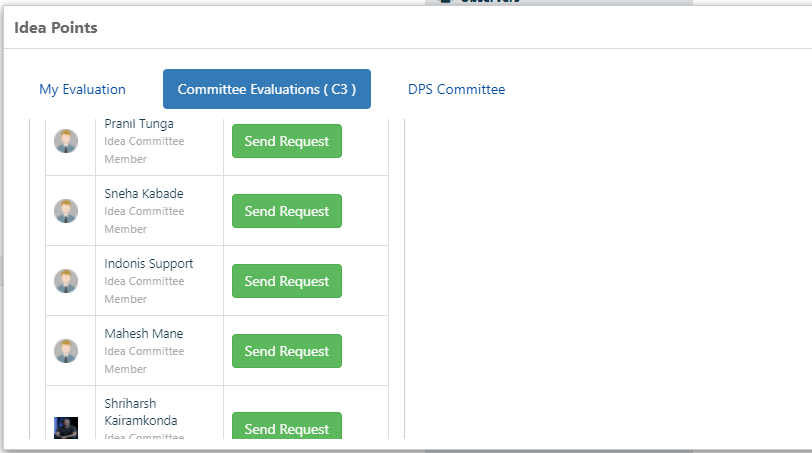Screen dimensions: 812x453
Task: Click Idea Committee Member under Indonis Support
Action: [x=144, y=290]
